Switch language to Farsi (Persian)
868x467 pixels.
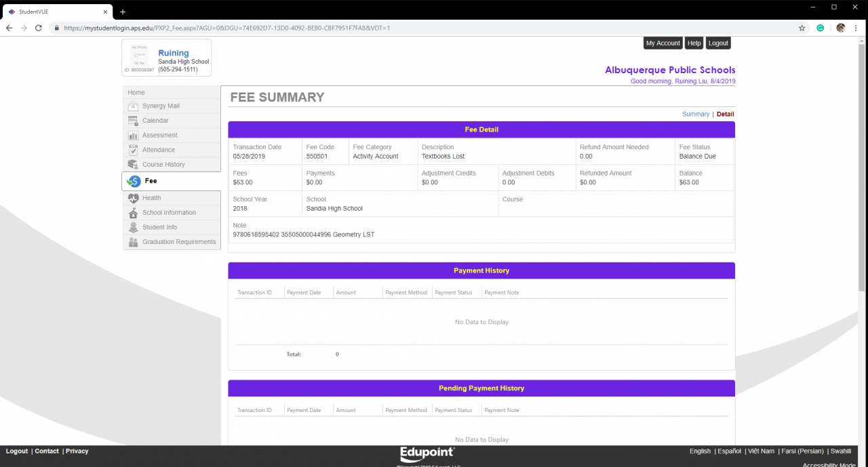point(802,451)
